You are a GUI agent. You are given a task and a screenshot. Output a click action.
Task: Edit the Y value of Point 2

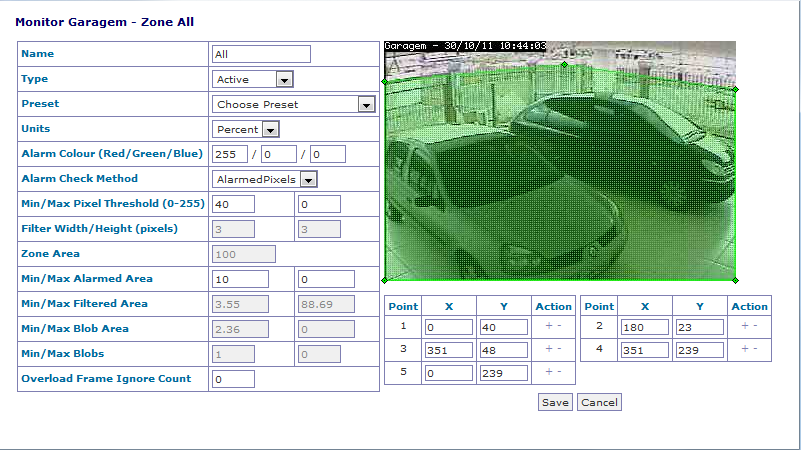coord(700,327)
